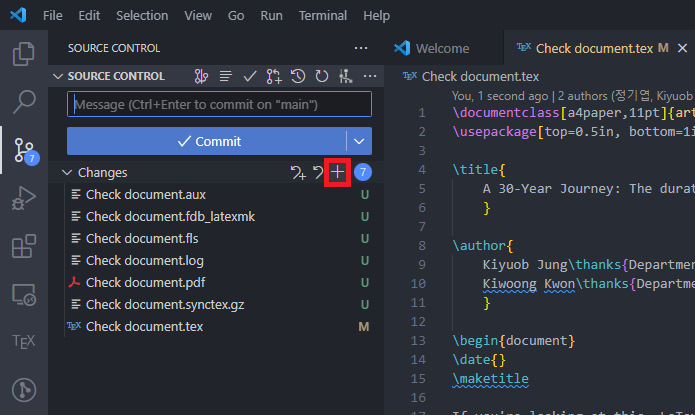The image size is (695, 415).
Task: Click the blame annotation 'You, 1 second ago'
Action: [x=500, y=96]
